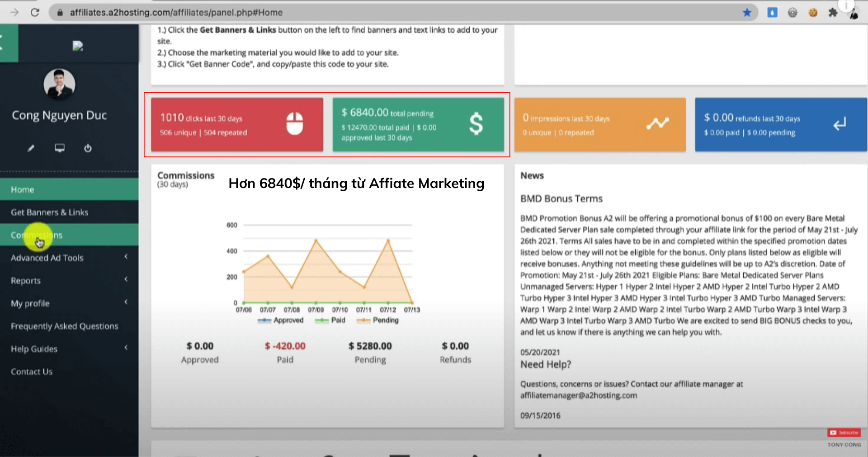Viewport: 868px width, 457px height.
Task: Open the cookie extension icon
Action: coord(813,13)
